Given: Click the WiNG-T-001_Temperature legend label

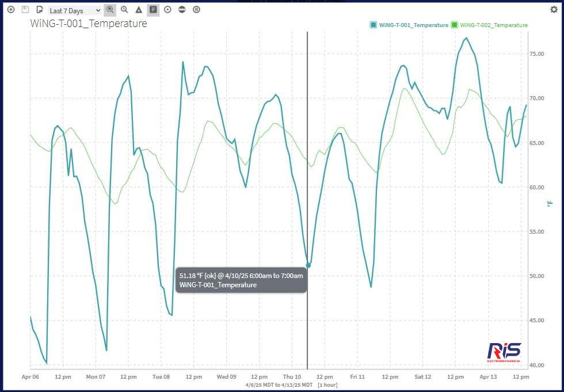Looking at the screenshot, I should tap(413, 25).
